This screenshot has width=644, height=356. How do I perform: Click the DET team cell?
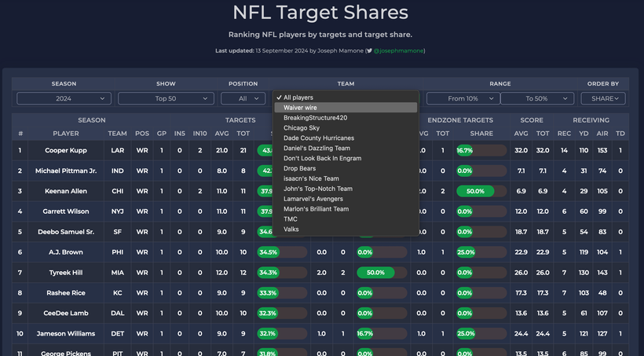point(118,333)
